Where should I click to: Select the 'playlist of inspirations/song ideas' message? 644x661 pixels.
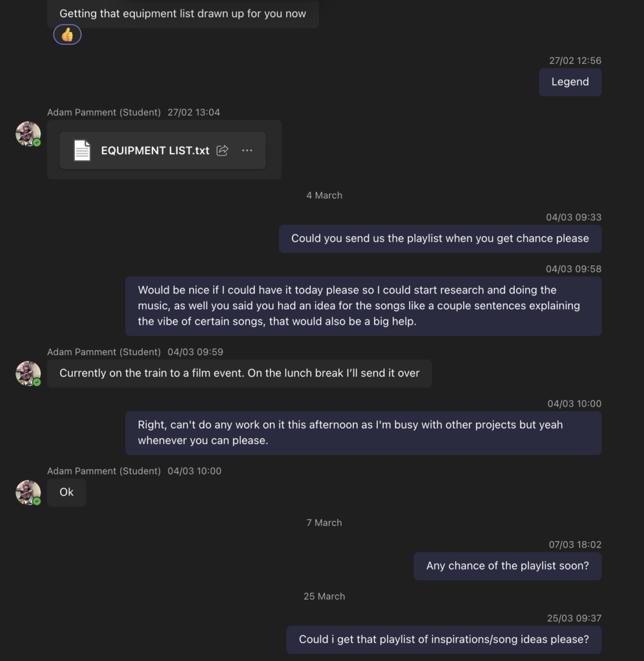(444, 640)
